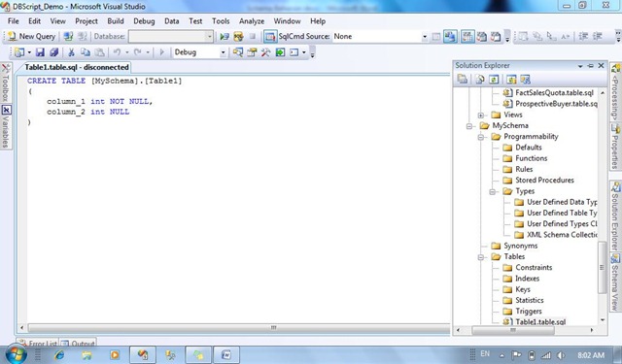
Task: Collapse the Programmability folder
Action: click(481, 137)
